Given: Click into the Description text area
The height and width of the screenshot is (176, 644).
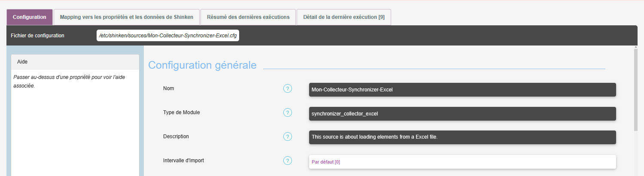Looking at the screenshot, I should [462, 137].
